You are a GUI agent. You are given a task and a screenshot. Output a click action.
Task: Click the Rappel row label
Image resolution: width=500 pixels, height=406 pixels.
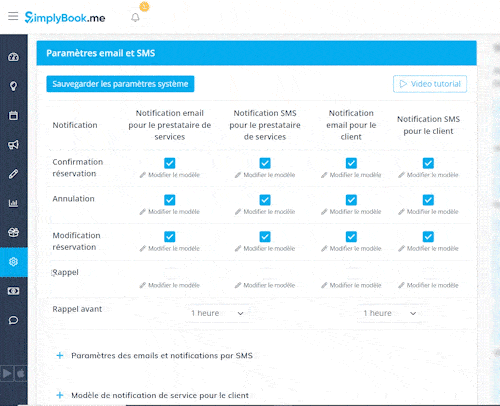(x=65, y=272)
